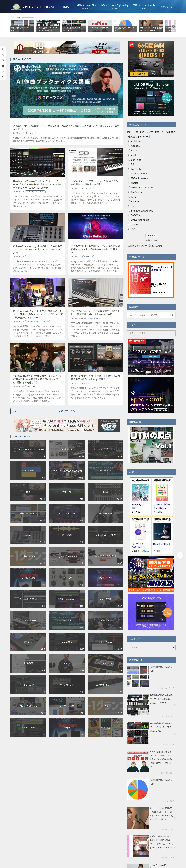Open the VocAlign Pro advertisement
Viewport: 186px width, 868px height.
(151, 613)
